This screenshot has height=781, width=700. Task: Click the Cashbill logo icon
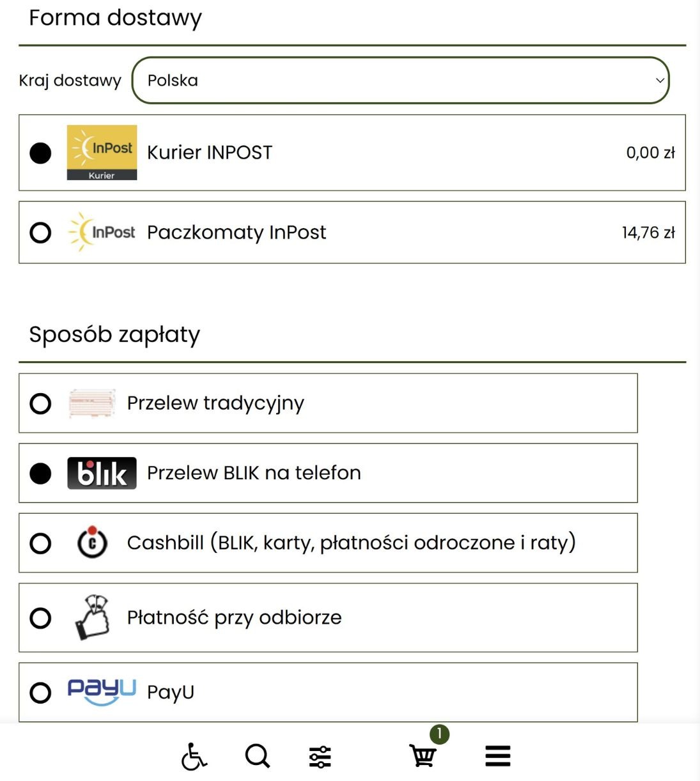(x=93, y=543)
